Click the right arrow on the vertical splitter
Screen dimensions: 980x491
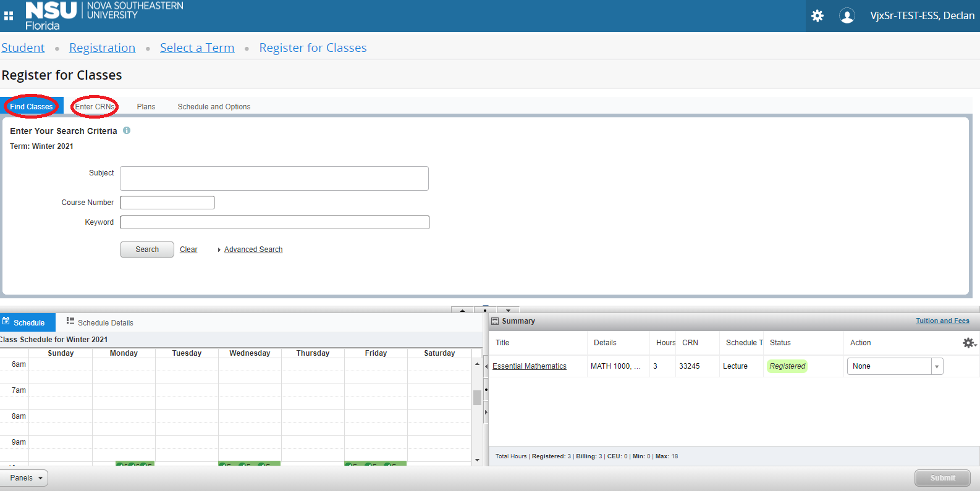click(x=486, y=412)
